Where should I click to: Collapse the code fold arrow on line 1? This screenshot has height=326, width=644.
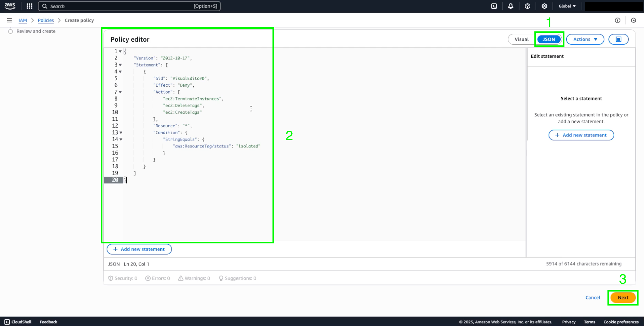(x=120, y=52)
